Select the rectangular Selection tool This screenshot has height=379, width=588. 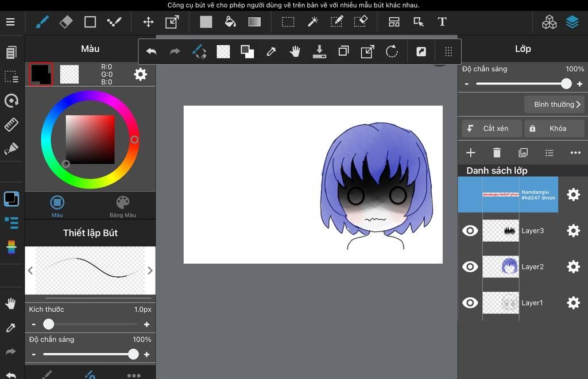[x=288, y=22]
